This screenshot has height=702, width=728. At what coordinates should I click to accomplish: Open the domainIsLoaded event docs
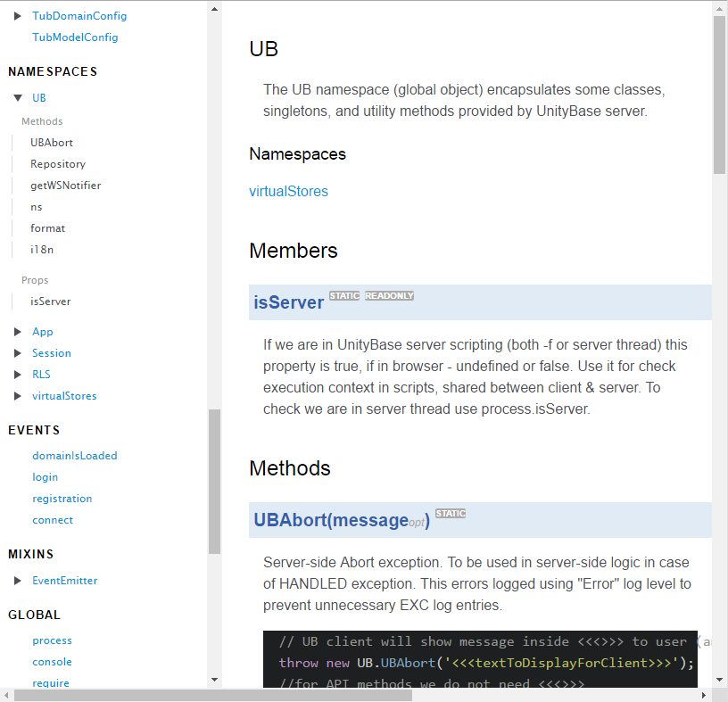[x=75, y=455]
